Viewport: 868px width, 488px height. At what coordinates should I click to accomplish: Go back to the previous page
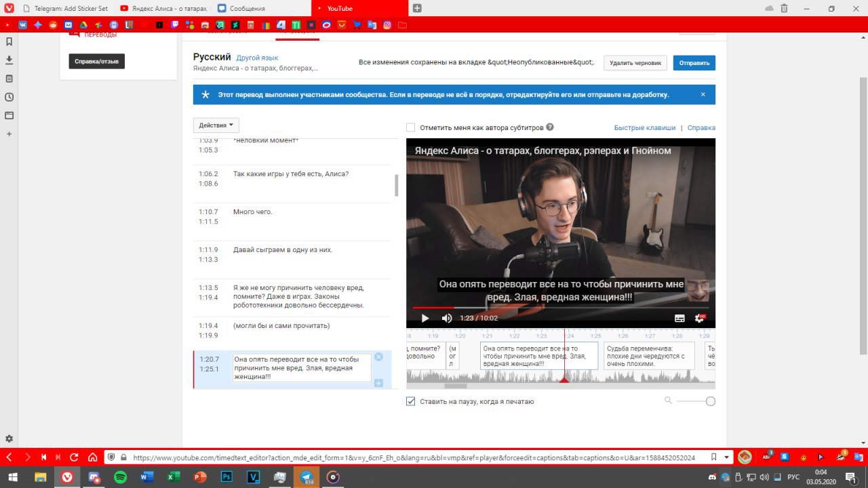point(9,457)
